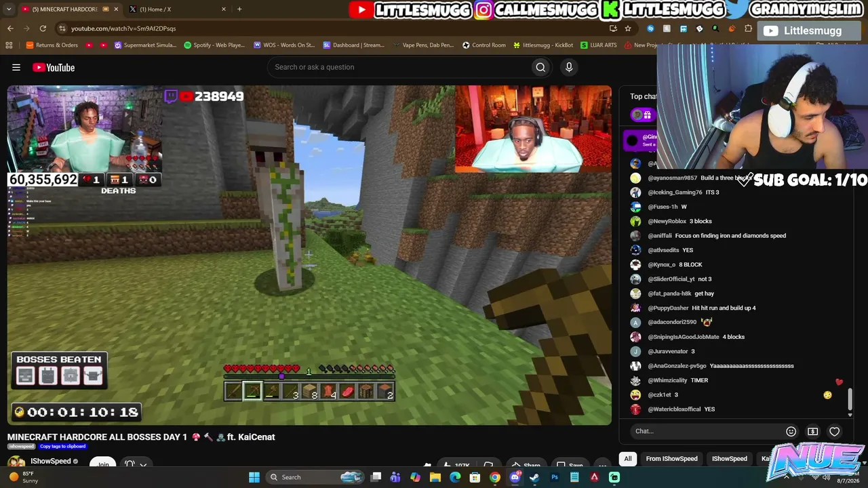Click the ishowspeed tag badge

tap(21, 446)
